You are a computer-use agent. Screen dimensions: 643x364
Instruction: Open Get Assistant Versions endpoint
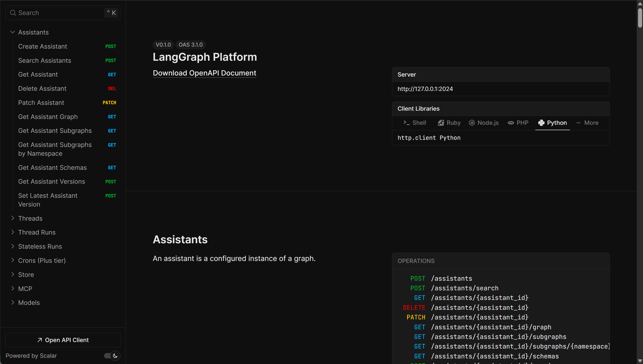tap(67, 181)
